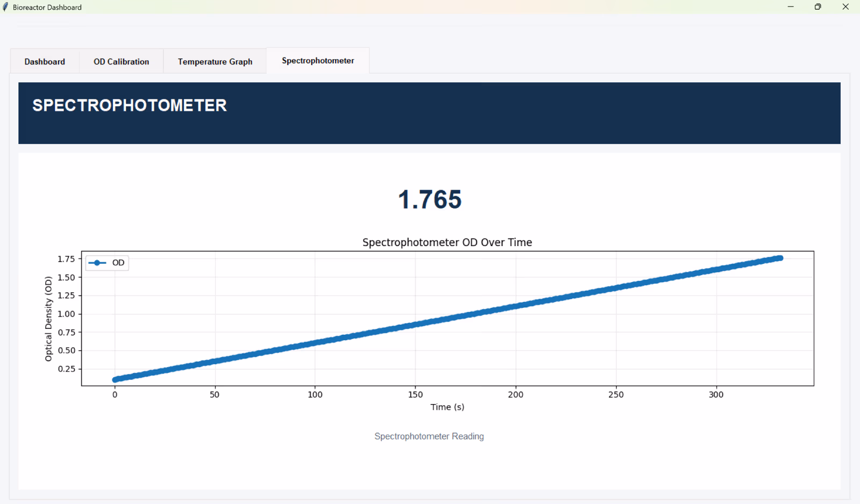Open the OD Calibration tab
The height and width of the screenshot is (504, 860).
click(121, 62)
